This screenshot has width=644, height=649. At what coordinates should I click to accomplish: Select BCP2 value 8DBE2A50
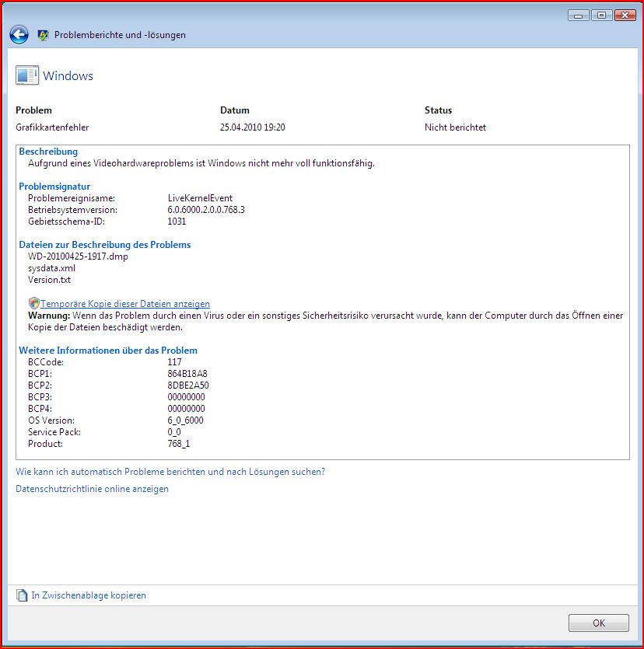coord(188,386)
